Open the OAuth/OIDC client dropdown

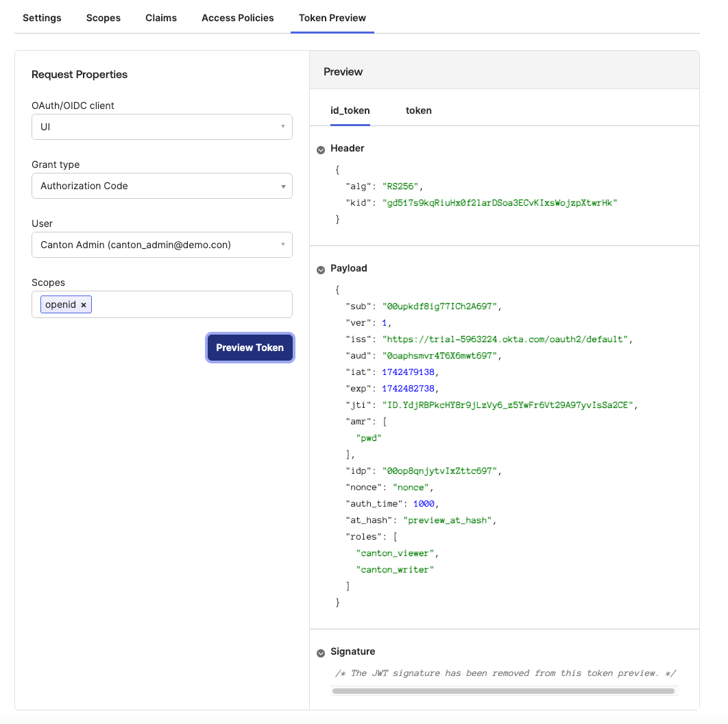tap(162, 127)
